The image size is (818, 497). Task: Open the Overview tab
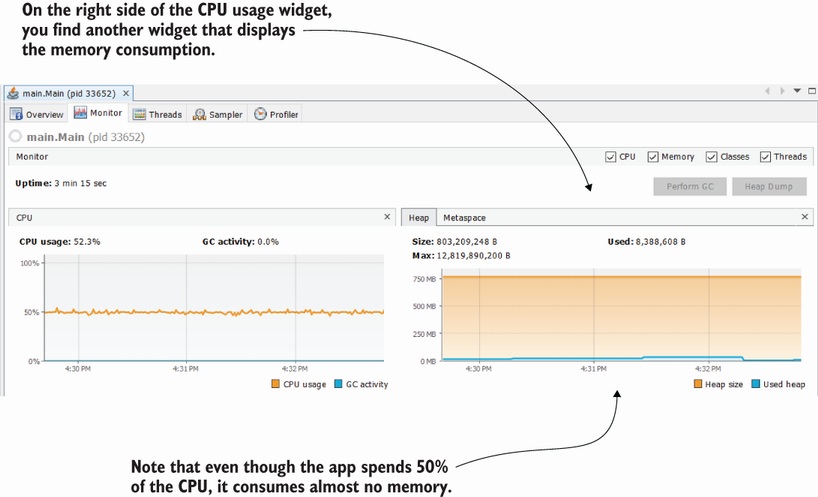pos(37,114)
